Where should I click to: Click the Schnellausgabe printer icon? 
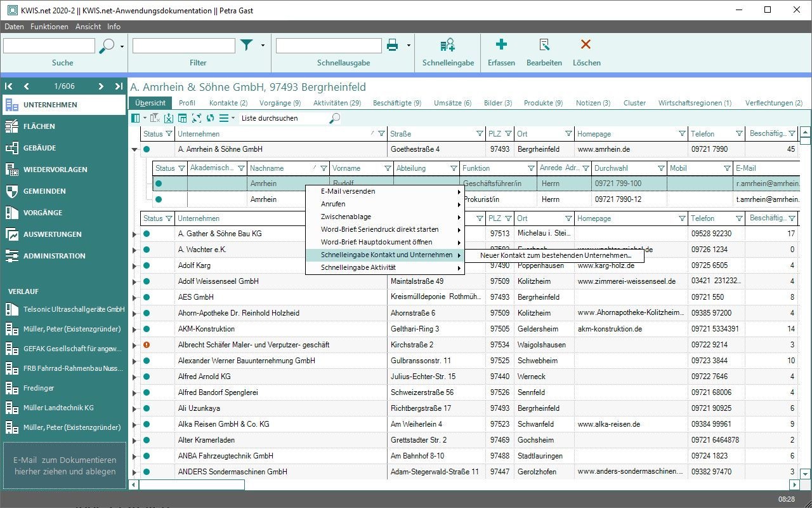coord(393,45)
